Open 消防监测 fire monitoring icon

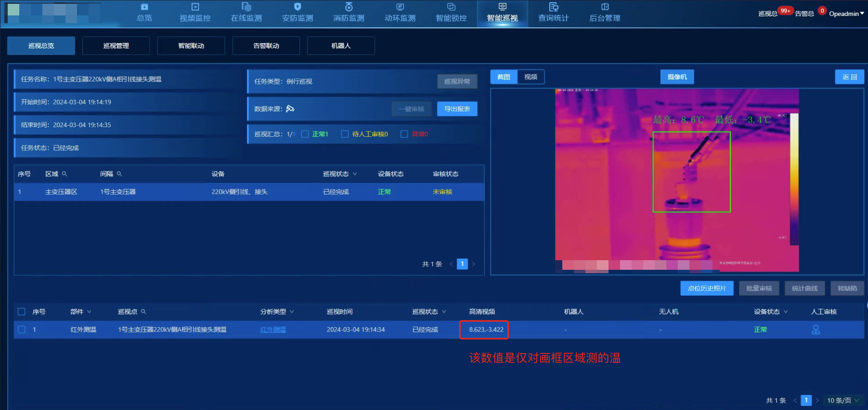pyautogui.click(x=349, y=7)
